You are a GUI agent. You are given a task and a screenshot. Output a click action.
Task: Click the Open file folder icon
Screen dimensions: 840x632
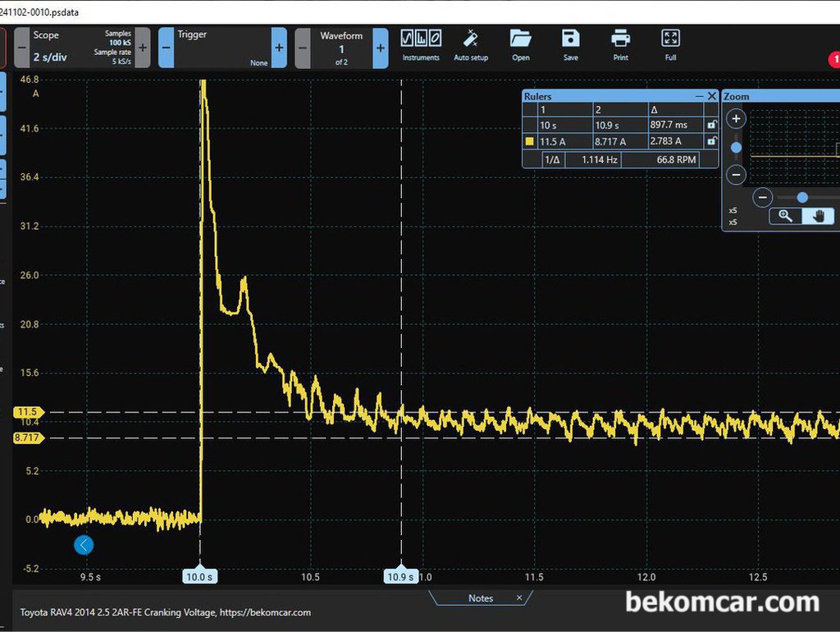coord(520,46)
